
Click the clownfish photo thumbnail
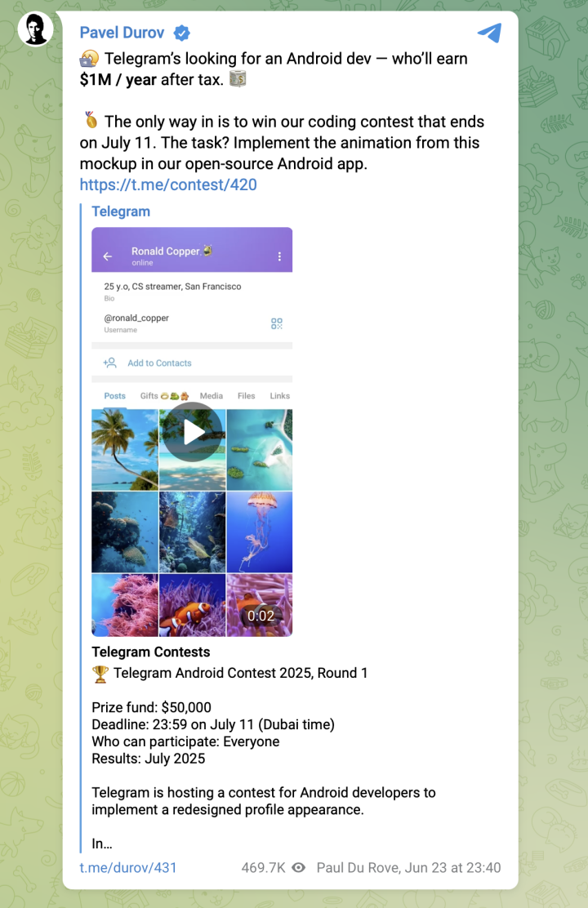[193, 605]
